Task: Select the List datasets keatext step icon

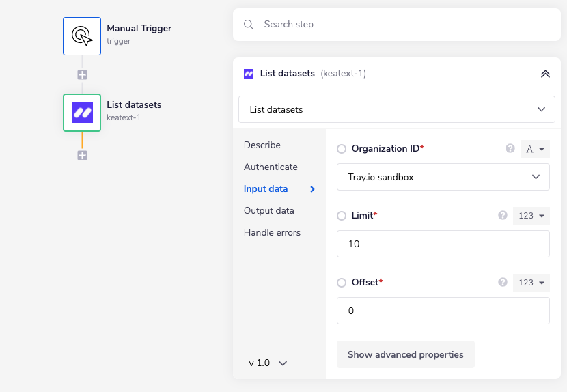Action: point(82,113)
